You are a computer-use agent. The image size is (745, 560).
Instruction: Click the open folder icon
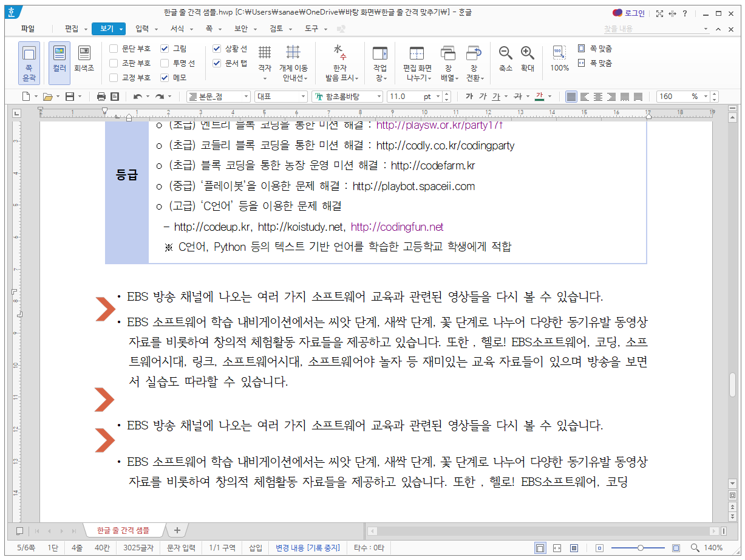pos(48,97)
